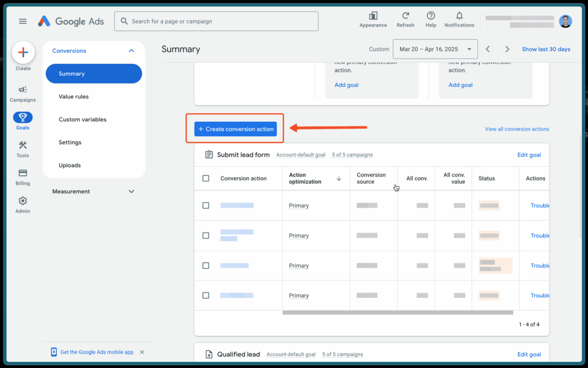Collapse the Conversions section in the sidebar

tap(131, 50)
